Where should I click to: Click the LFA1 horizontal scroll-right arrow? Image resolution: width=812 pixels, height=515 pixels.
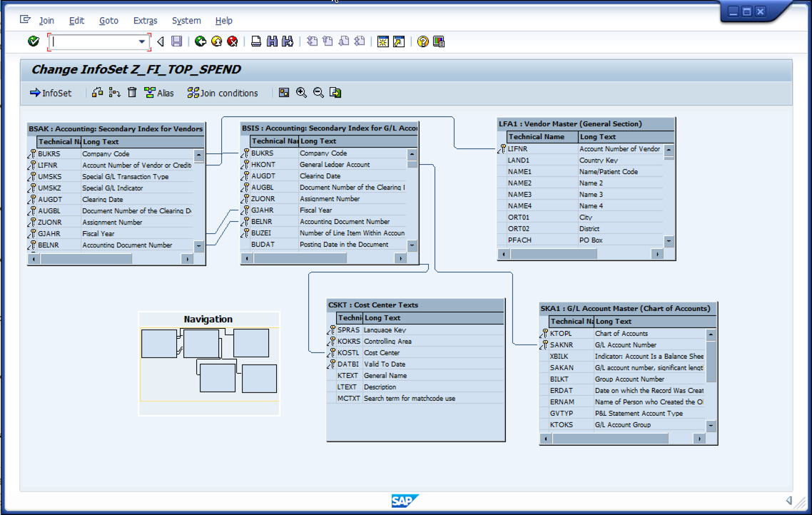(658, 254)
